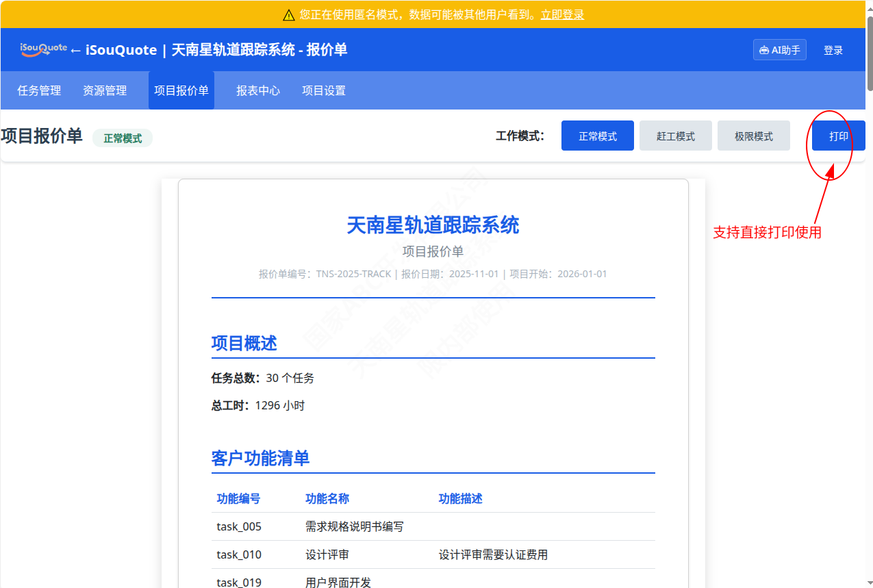Enable 极限模式 work mode

click(x=753, y=136)
